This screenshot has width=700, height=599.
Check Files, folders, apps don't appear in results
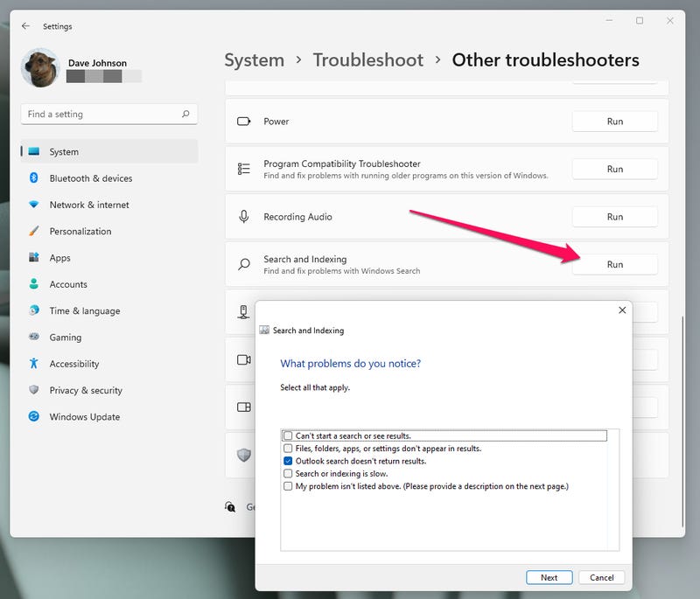point(288,449)
